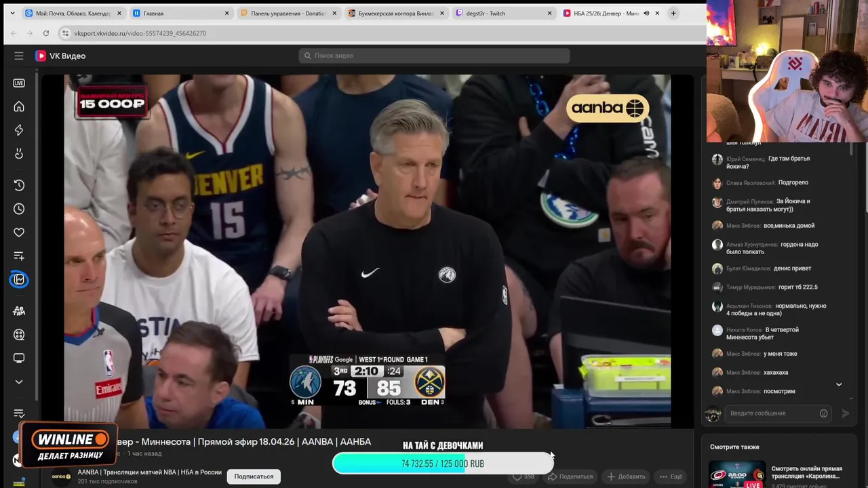This screenshot has height=488, width=868.
Task: Click chat user Слава Яволовский
Action: 751,182
